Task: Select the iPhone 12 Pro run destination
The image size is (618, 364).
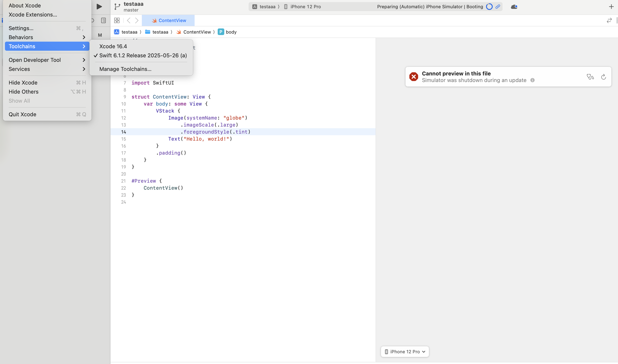Action: 305,7
